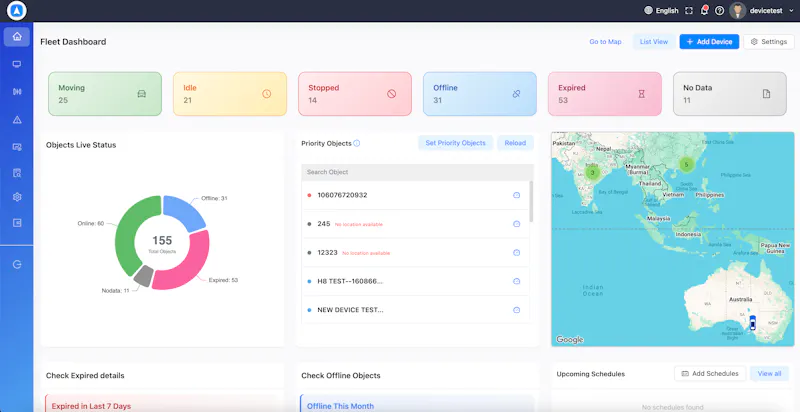The height and width of the screenshot is (412, 800).
Task: Open the notifications bell
Action: 704,11
